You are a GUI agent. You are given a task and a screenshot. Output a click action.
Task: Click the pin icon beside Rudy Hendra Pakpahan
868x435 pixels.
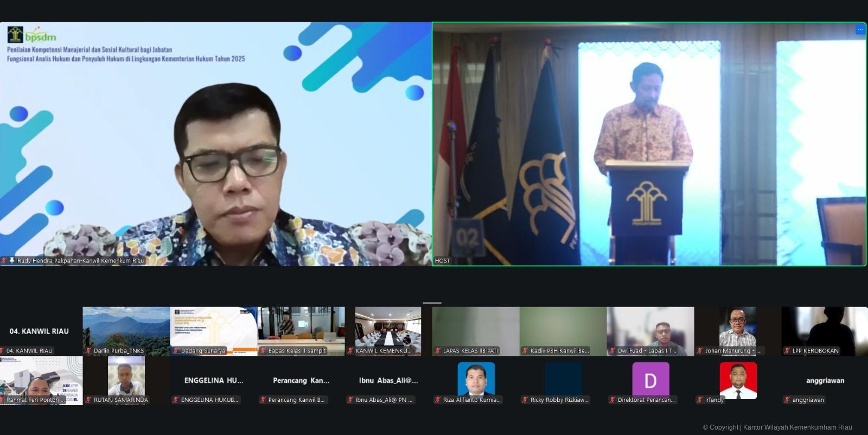pyautogui.click(x=12, y=260)
